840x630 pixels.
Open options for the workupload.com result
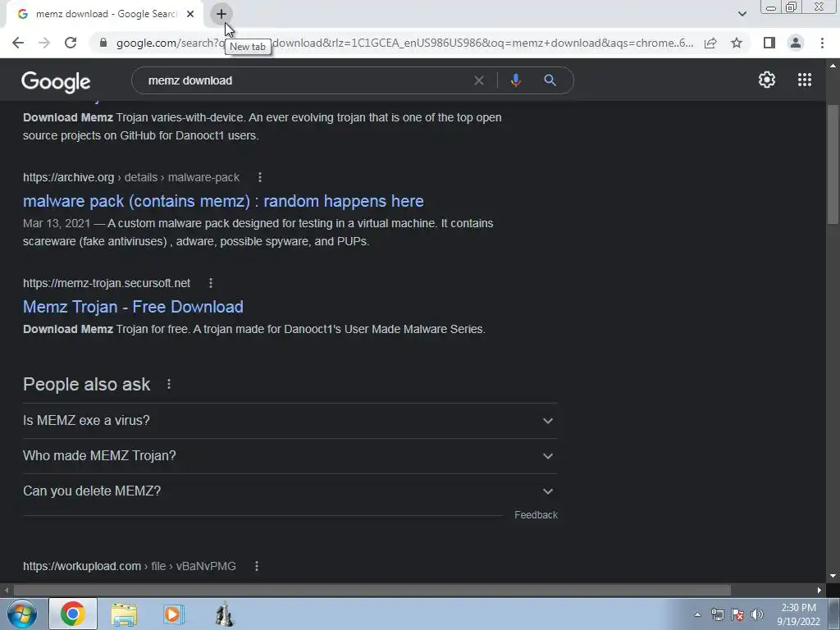pos(257,566)
